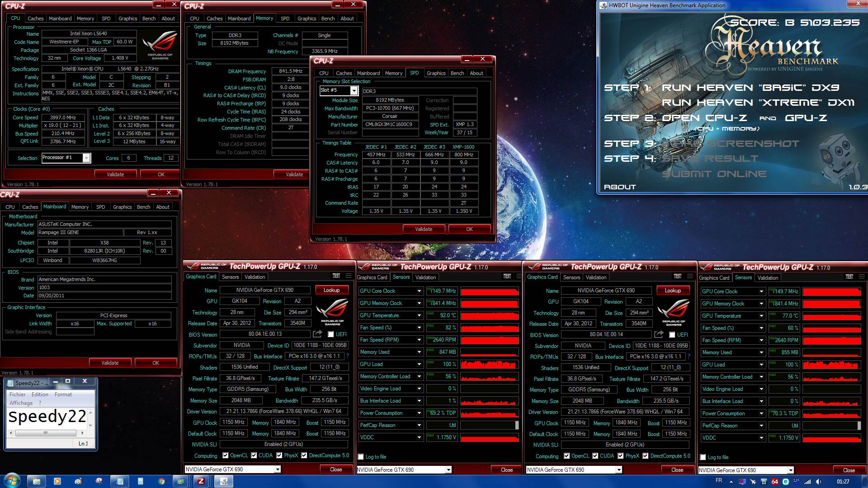Click the Bus Interface question mark in the BIOS 80.04.1E.00.13 GPU-Z window
868x488 pixels.
coord(347,356)
